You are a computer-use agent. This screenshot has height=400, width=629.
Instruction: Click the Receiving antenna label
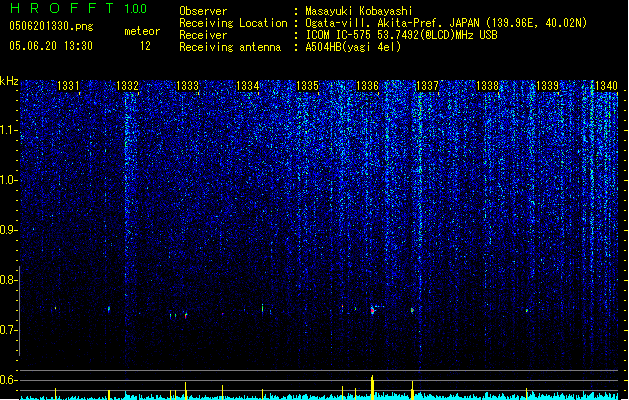click(x=230, y=47)
